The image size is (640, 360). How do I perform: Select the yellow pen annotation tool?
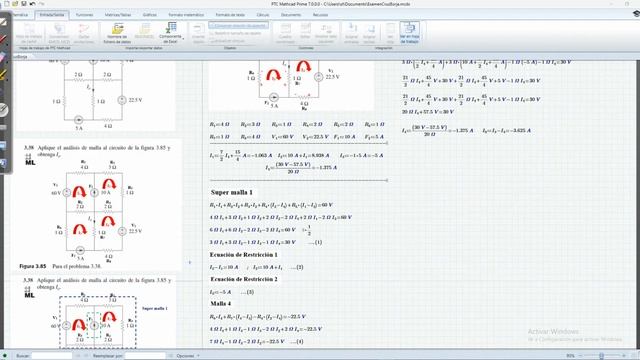pos(4,75)
